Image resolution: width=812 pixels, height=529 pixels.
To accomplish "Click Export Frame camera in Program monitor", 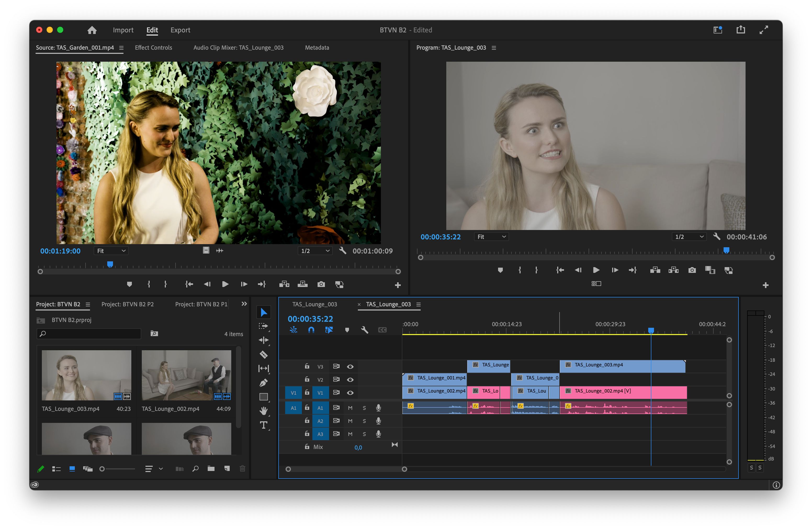I will pyautogui.click(x=692, y=270).
